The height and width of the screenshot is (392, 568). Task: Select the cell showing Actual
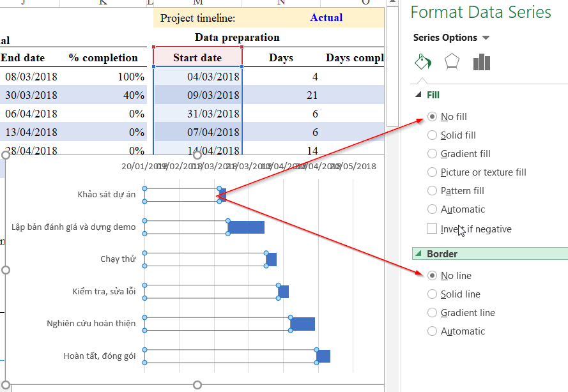pyautogui.click(x=326, y=17)
